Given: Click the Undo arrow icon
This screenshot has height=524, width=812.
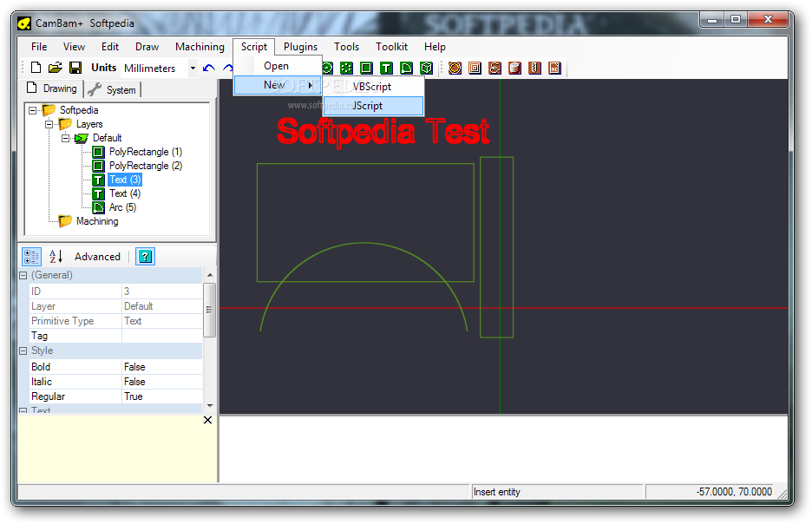Looking at the screenshot, I should coord(209,68).
